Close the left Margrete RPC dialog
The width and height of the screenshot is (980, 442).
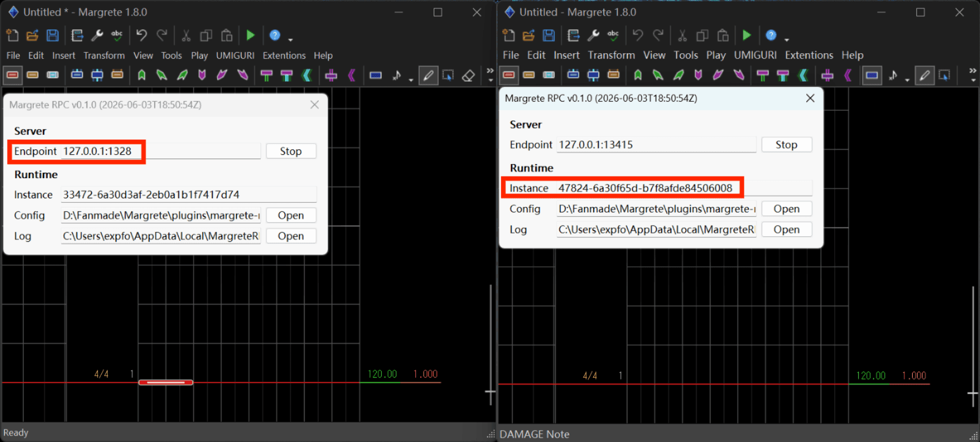click(314, 105)
